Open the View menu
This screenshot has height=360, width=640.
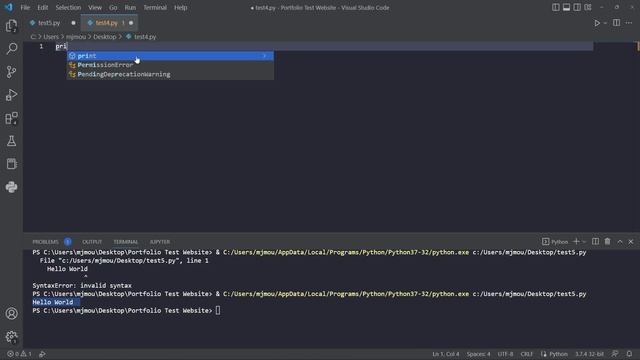point(95,7)
